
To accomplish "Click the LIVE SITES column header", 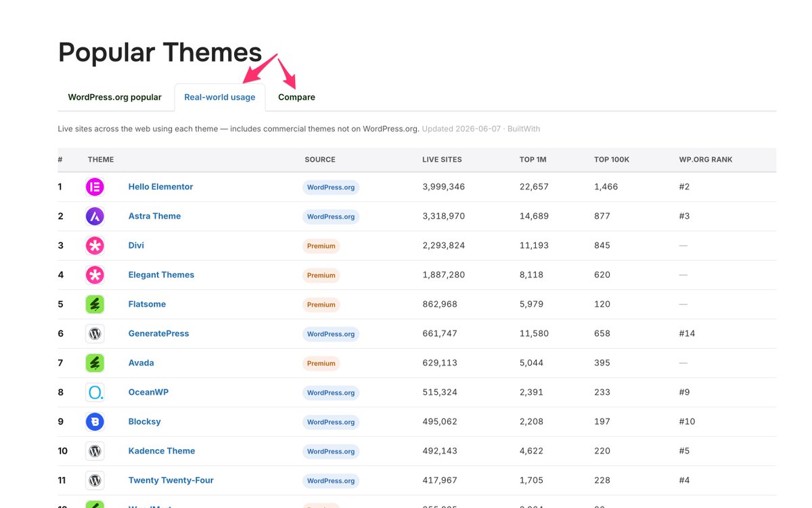I will point(442,160).
